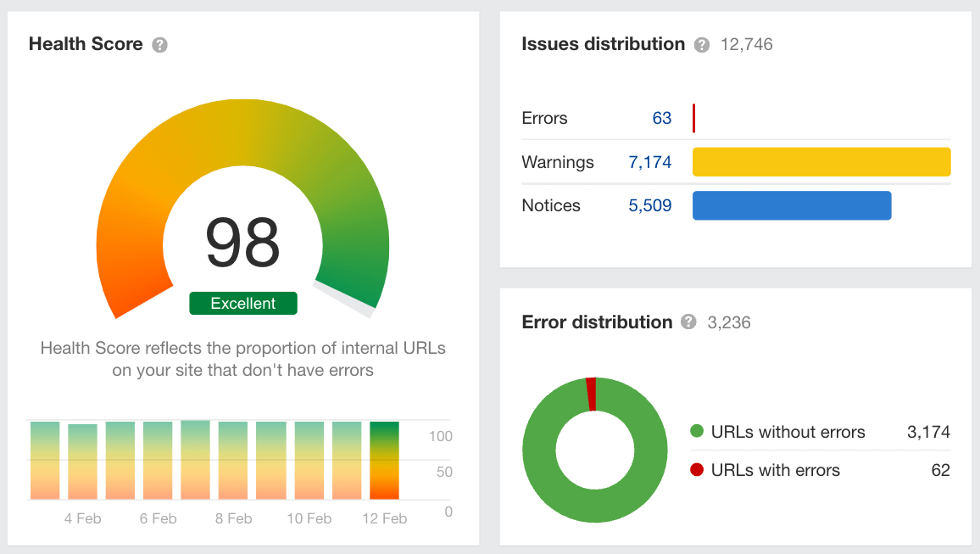Click the total issues count 12,746
The height and width of the screenshot is (554, 980).
[x=746, y=44]
